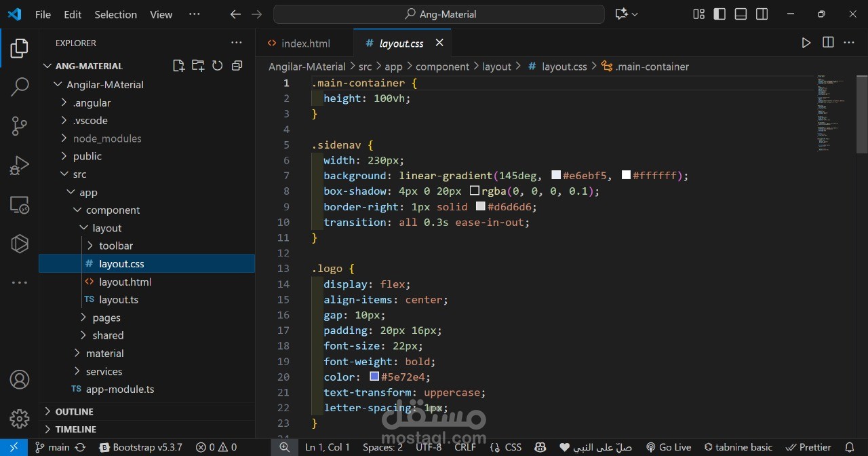Open the Manage gear menu
The height and width of the screenshot is (456, 868).
pyautogui.click(x=19, y=418)
